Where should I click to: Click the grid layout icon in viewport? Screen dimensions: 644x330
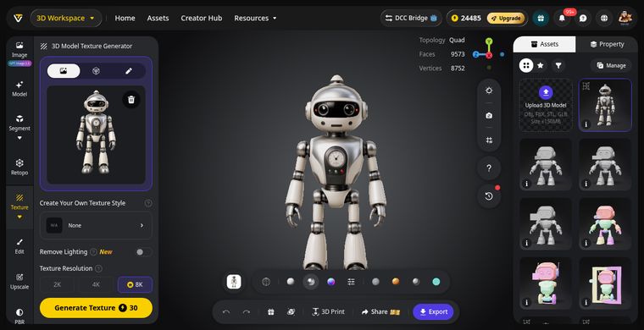[489, 140]
